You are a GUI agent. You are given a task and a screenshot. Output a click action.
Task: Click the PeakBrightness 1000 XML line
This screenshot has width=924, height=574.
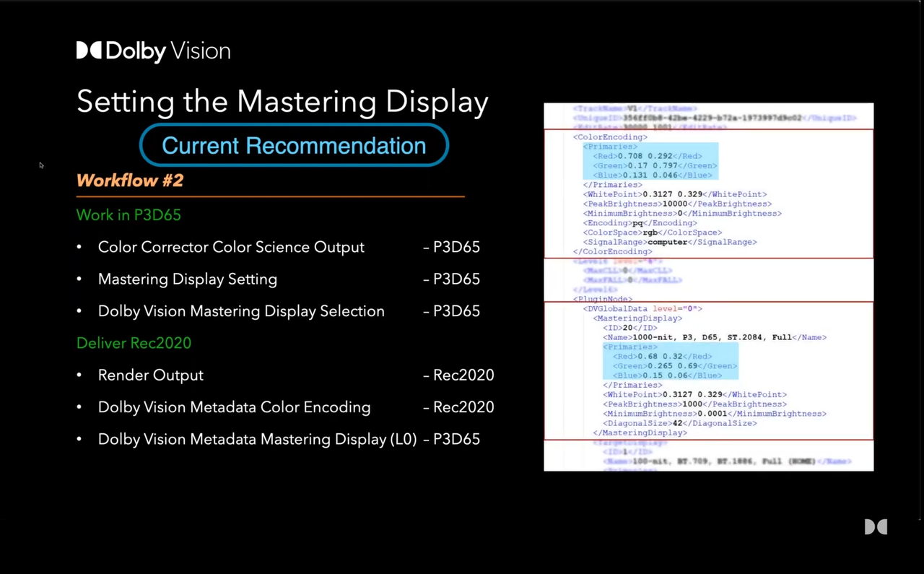point(694,404)
